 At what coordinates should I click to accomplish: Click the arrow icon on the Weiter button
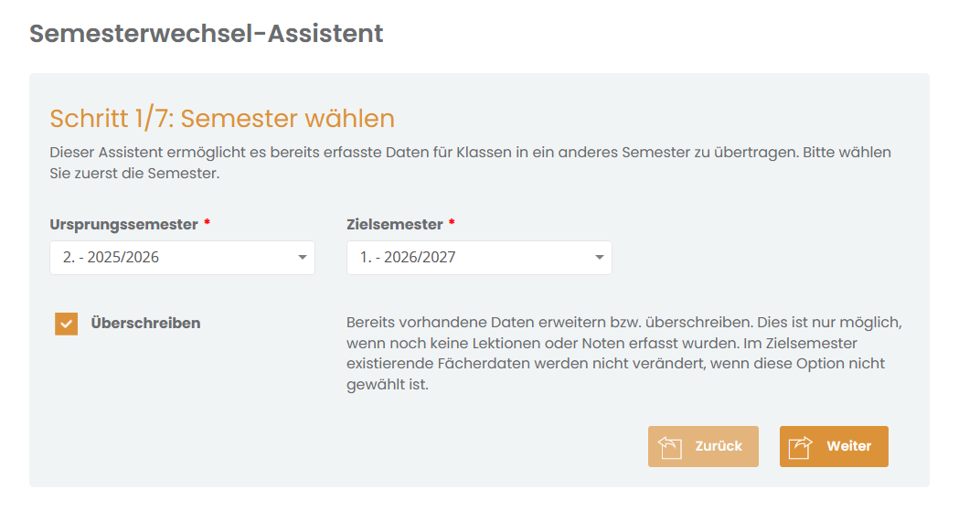800,447
